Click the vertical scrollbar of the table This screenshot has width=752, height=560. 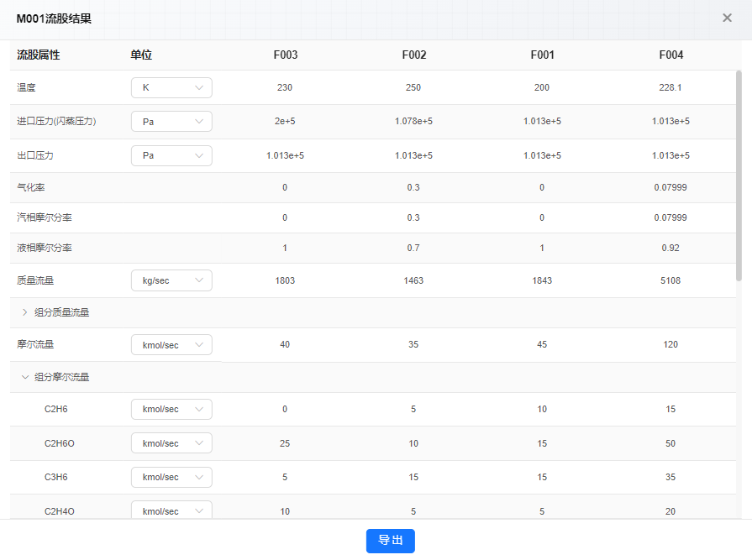(739, 175)
